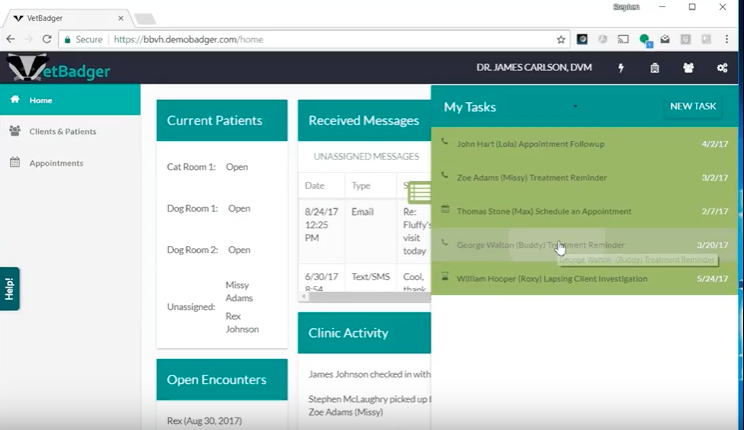The width and height of the screenshot is (744, 430).
Task: Click the green list icon beside messages
Action: 419,192
